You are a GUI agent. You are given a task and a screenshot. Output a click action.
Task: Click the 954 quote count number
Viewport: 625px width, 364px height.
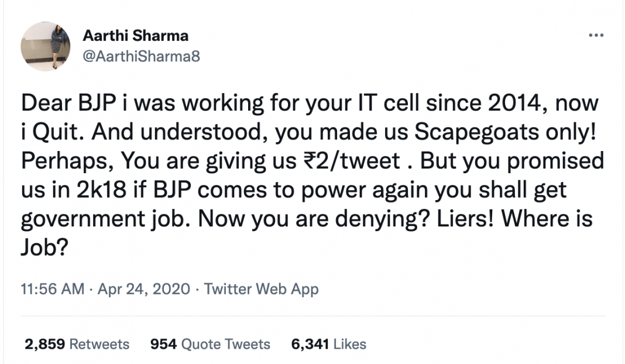[163, 344]
